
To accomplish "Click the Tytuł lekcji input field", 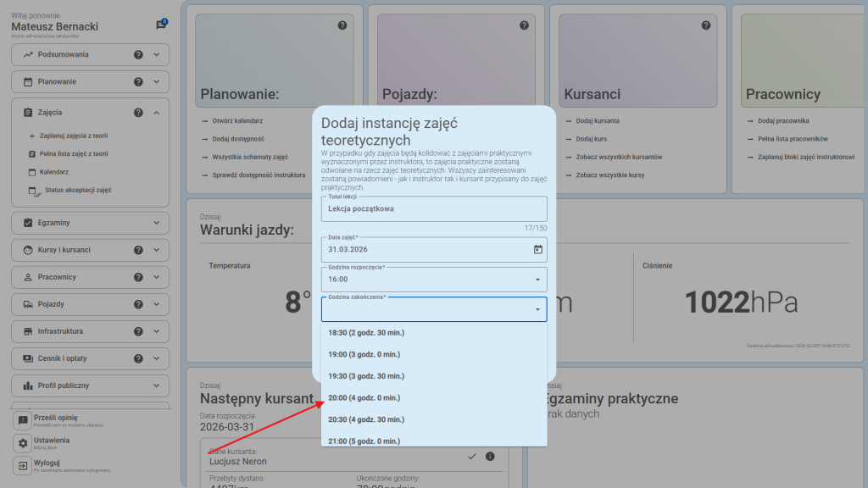I will click(433, 208).
